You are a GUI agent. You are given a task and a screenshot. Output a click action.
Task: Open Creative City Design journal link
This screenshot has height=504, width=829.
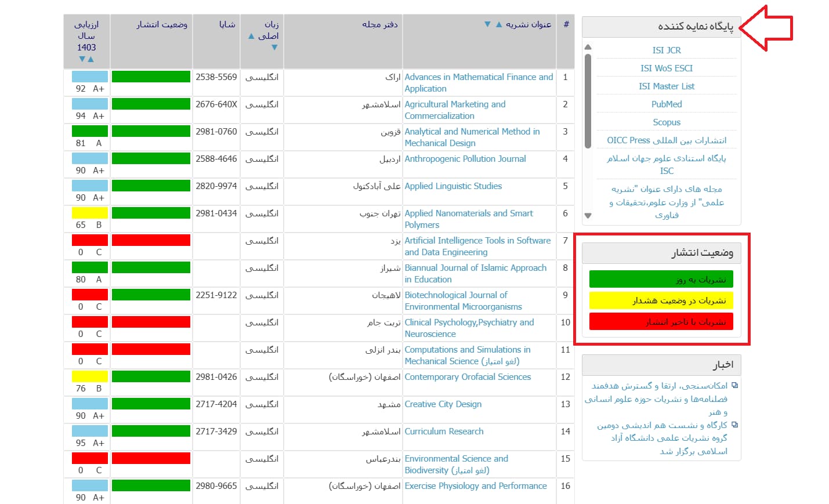click(443, 404)
